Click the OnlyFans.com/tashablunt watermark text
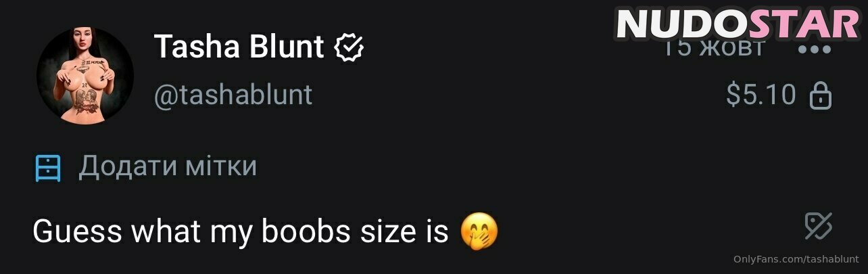868x274 pixels. pyautogui.click(x=796, y=259)
